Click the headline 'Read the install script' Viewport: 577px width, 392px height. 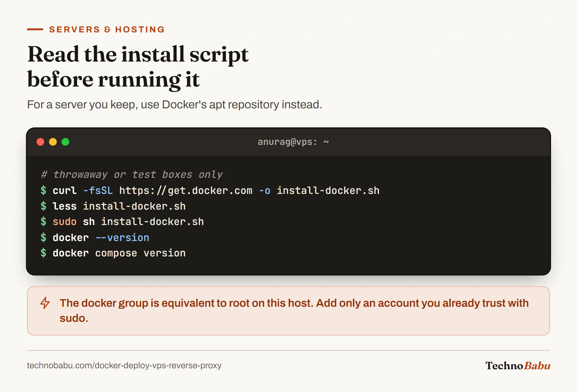click(138, 54)
